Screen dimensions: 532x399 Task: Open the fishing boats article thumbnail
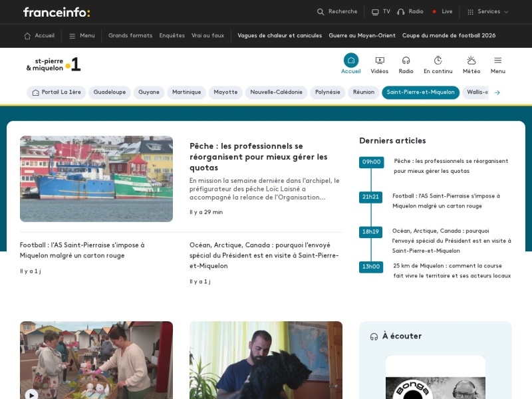96,179
